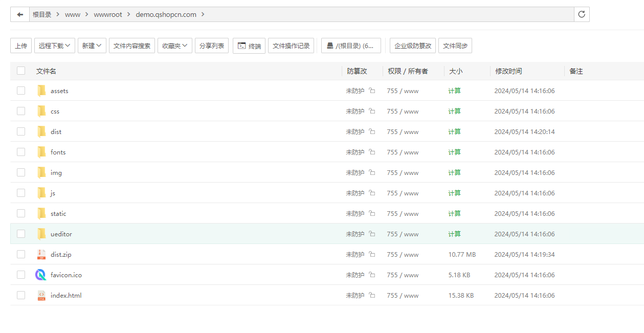Click empty area of the path bar
This screenshot has width=644, height=333.
pos(389,14)
